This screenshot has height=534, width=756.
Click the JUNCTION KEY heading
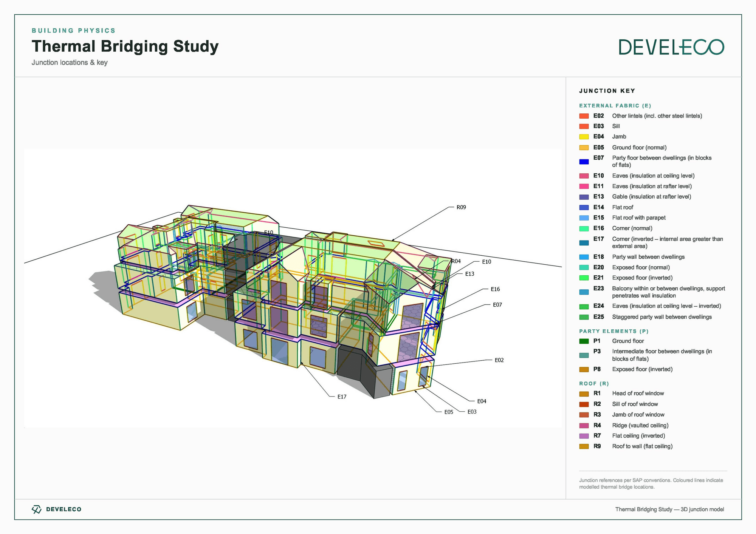click(607, 91)
